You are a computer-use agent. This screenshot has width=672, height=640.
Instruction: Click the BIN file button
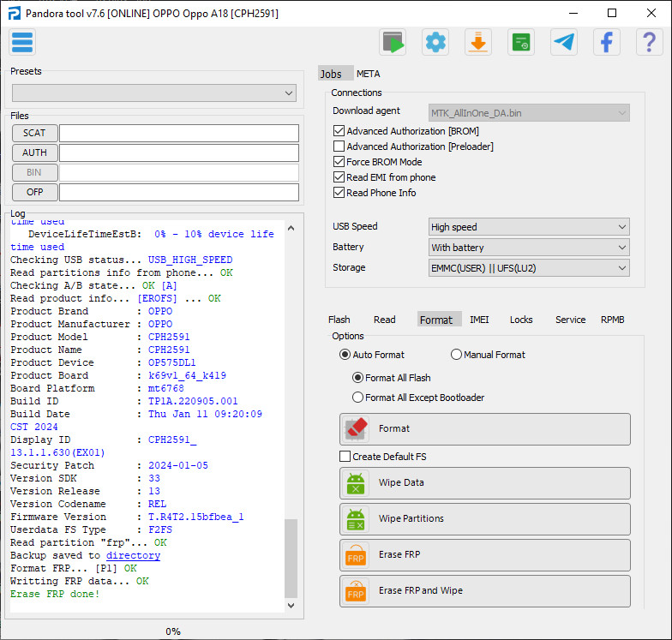point(34,172)
